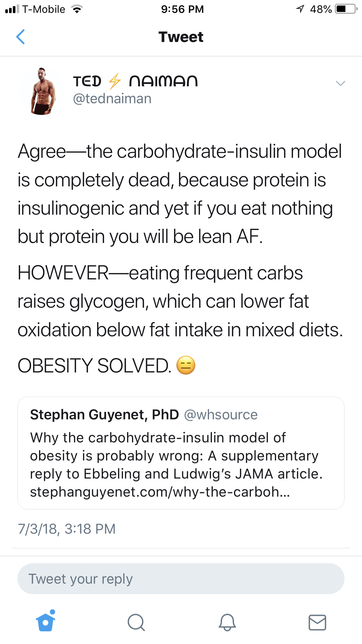Open Ted Naiman display name
This screenshot has width=362, height=644.
(x=136, y=81)
